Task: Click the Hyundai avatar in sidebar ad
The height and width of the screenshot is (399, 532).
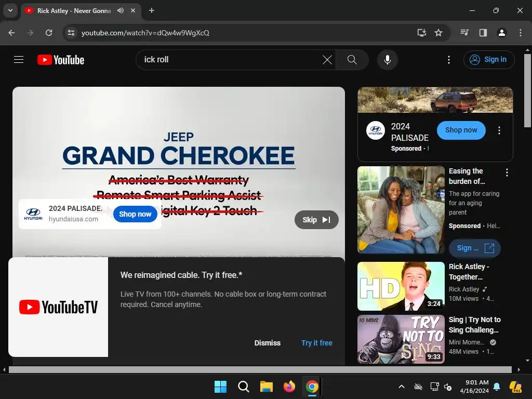Action: (375, 130)
